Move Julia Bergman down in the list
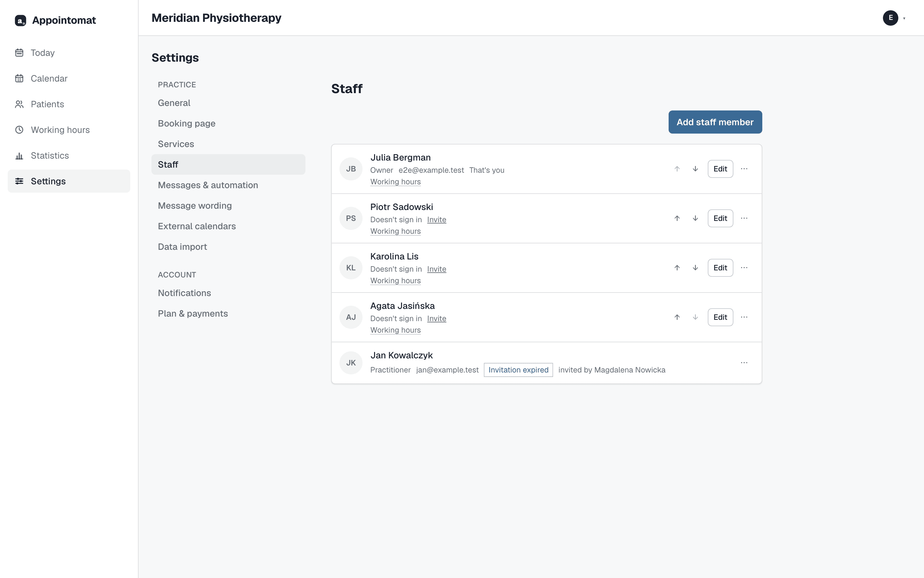The height and width of the screenshot is (578, 924). pyautogui.click(x=695, y=169)
